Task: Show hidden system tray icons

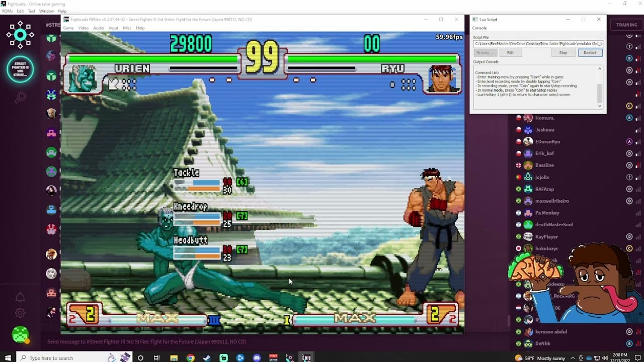Action: (x=573, y=357)
